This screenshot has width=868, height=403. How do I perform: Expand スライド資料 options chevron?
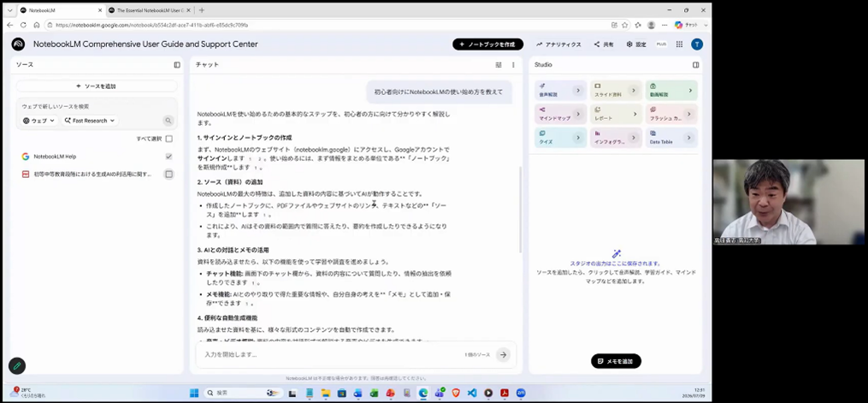click(x=635, y=90)
